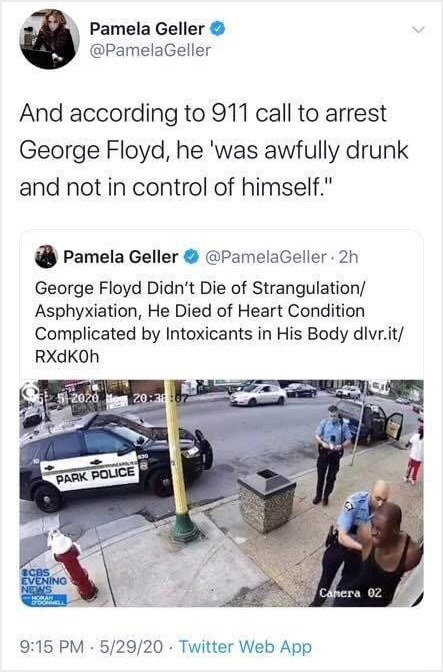Click the CBS Evening News logo on the image
The height and width of the screenshot is (672, 443).
click(x=44, y=586)
